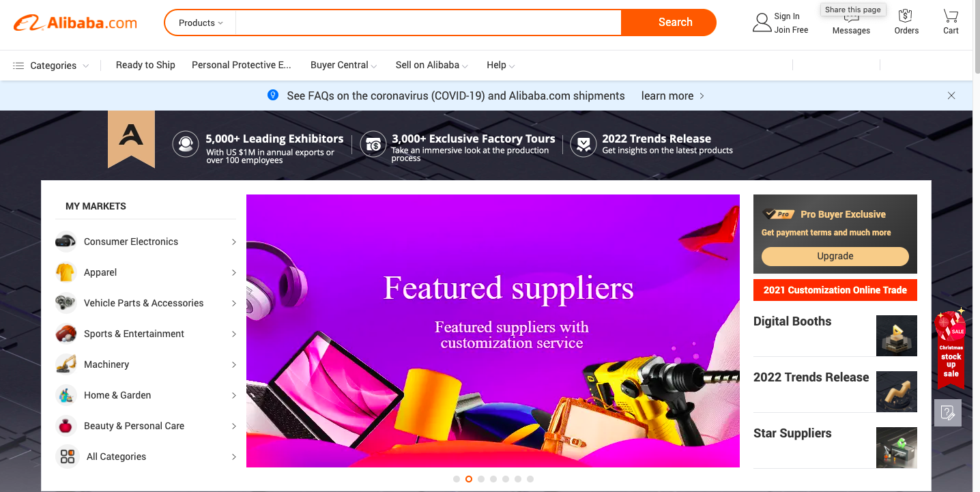Click the Sign In user icon

(x=762, y=23)
